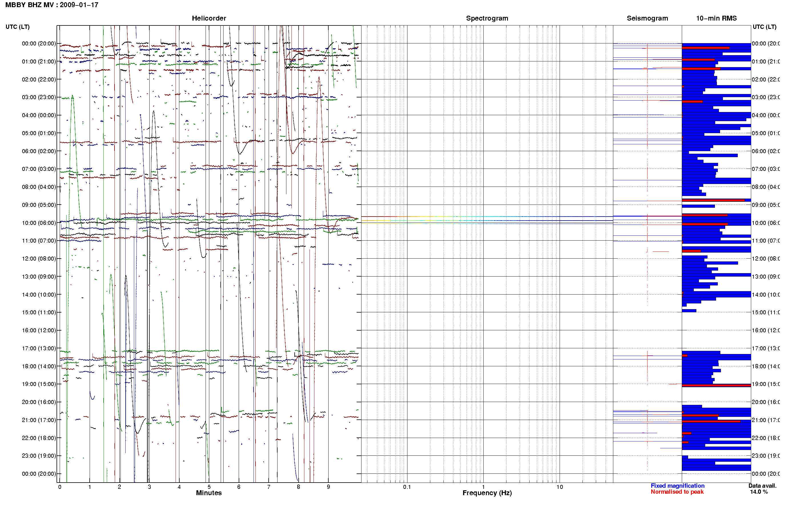This screenshot has height=508, width=812.
Task: Click the '10:00 (06:00)' left time label
Action: click(x=39, y=223)
